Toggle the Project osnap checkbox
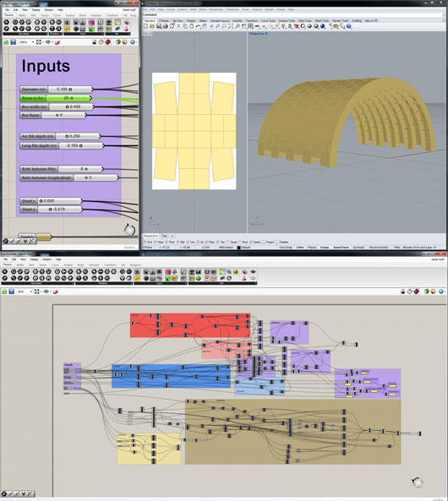 click(264, 242)
